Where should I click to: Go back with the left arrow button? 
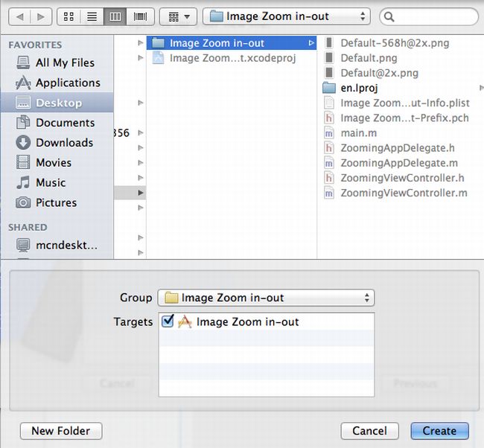click(x=20, y=16)
